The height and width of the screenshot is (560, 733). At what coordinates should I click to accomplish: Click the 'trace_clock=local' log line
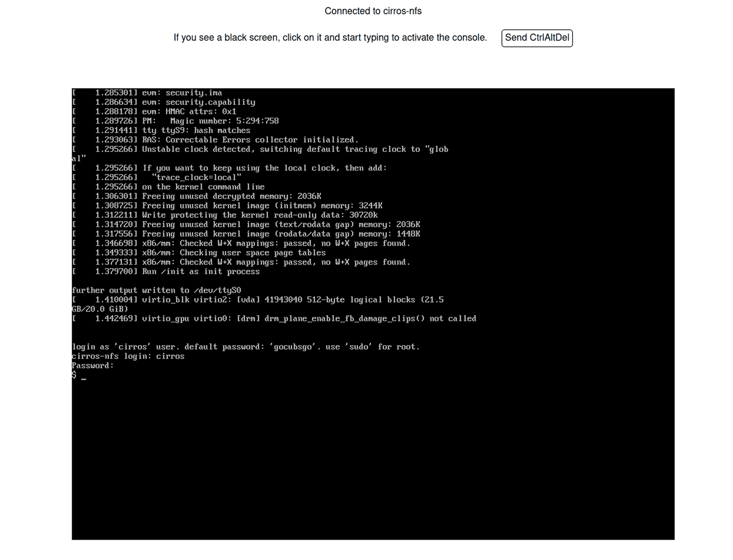click(x=196, y=178)
